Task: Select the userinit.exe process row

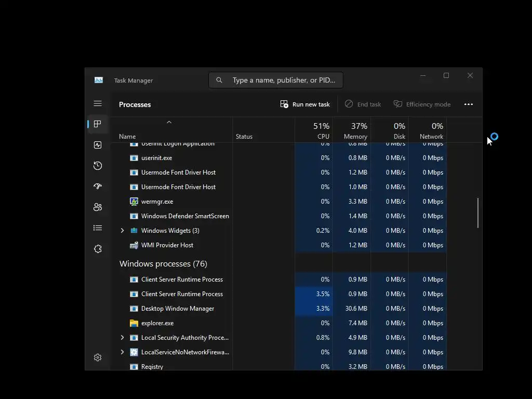Action: click(278, 158)
